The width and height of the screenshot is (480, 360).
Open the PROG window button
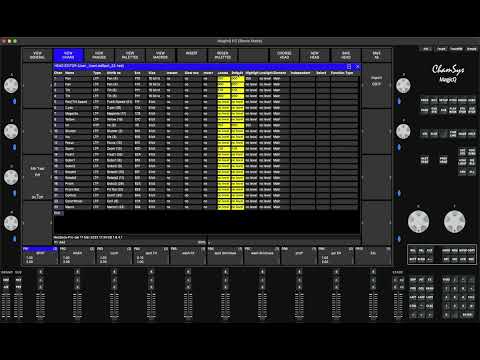[424, 100]
